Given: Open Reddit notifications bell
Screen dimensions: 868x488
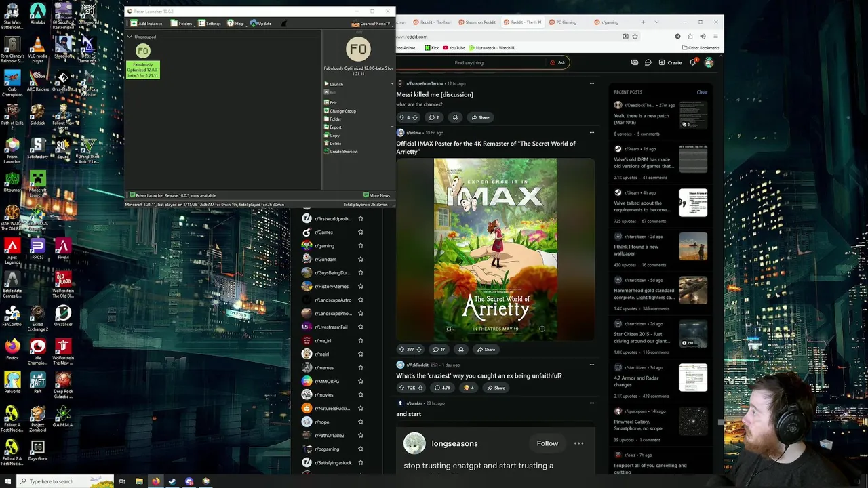Looking at the screenshot, I should [693, 62].
